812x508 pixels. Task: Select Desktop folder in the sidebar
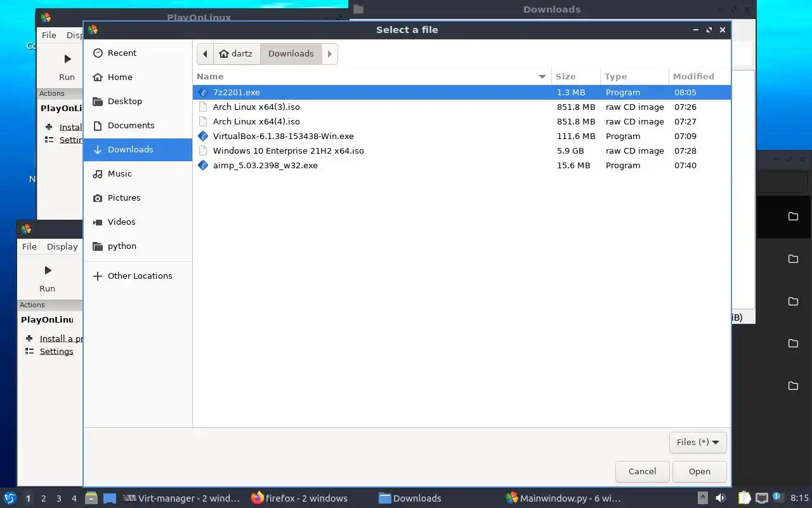(138, 102)
